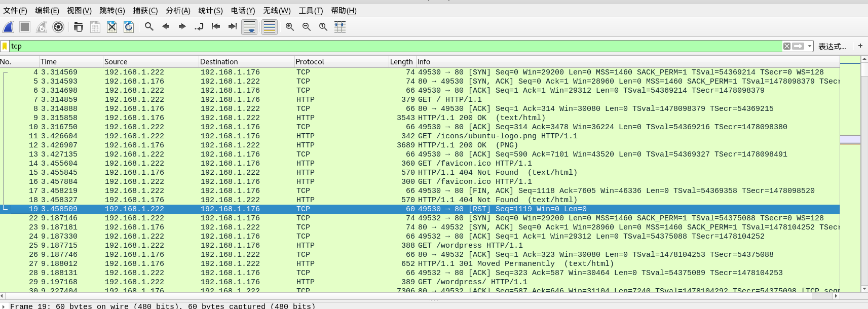868x309 pixels.
Task: Open display filter history dropdown
Action: pyautogui.click(x=810, y=46)
